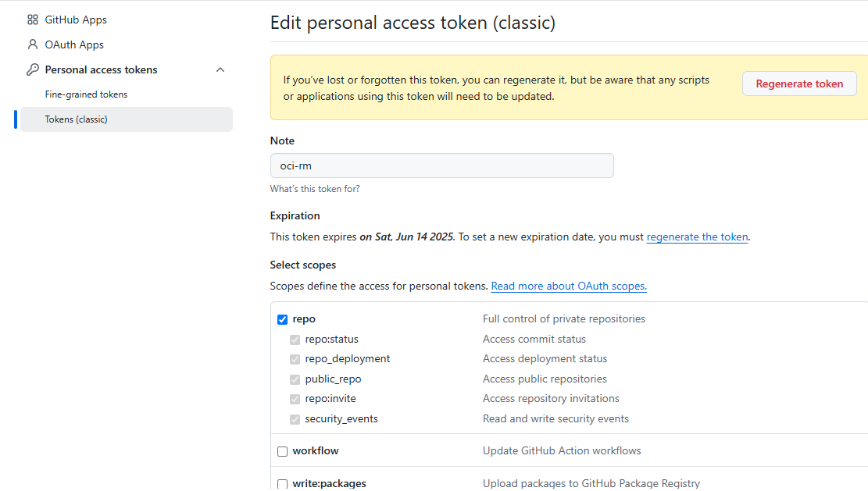Enable the write:packages scope checkbox
The image size is (868, 491).
tap(282, 484)
